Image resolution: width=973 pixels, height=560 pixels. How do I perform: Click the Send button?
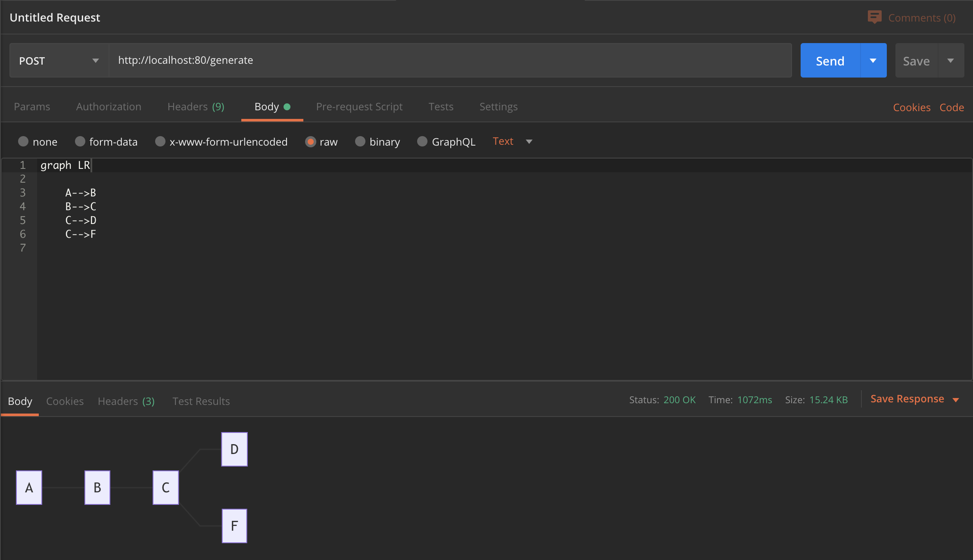click(x=829, y=60)
